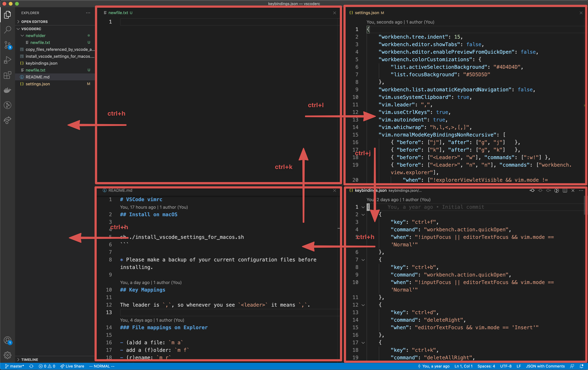Fold line 12 block in keybindings.json
Image resolution: width=588 pixels, height=370 pixels.
click(363, 305)
